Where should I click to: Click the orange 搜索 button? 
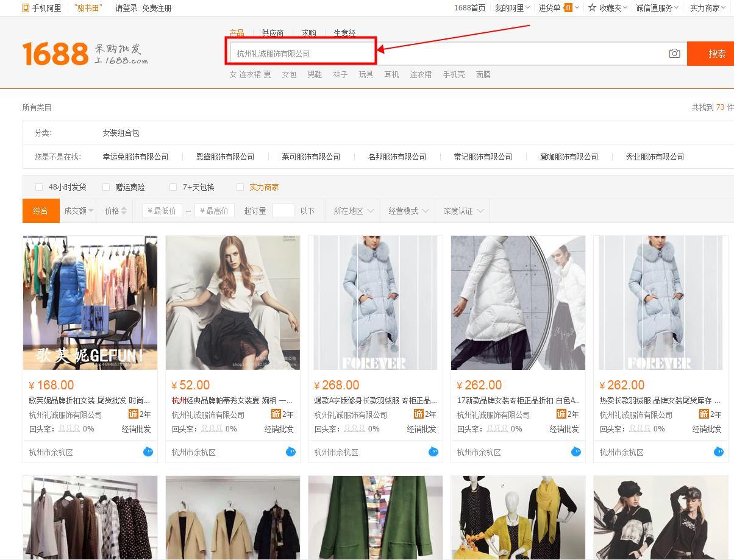(710, 54)
